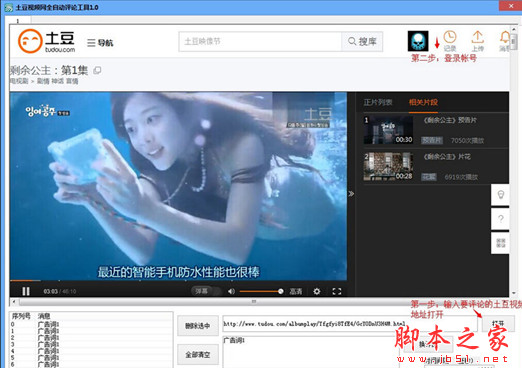Viewport: 522px width, 370px height.
Task: Select list row with index 5
Action: (x=91, y=358)
